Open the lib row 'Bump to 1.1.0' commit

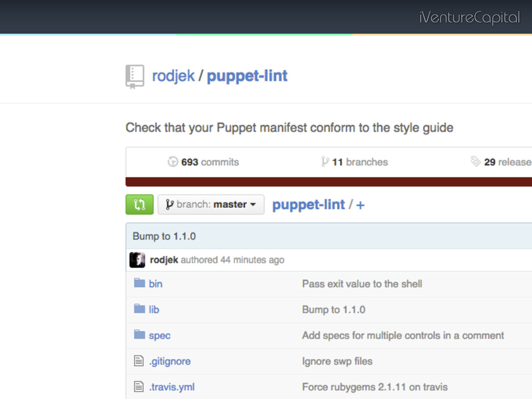334,310
